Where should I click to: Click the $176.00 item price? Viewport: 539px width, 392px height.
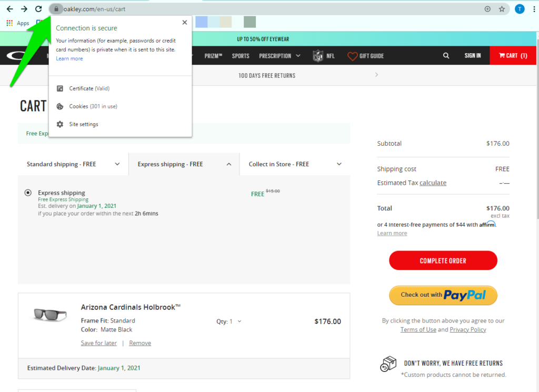327,321
